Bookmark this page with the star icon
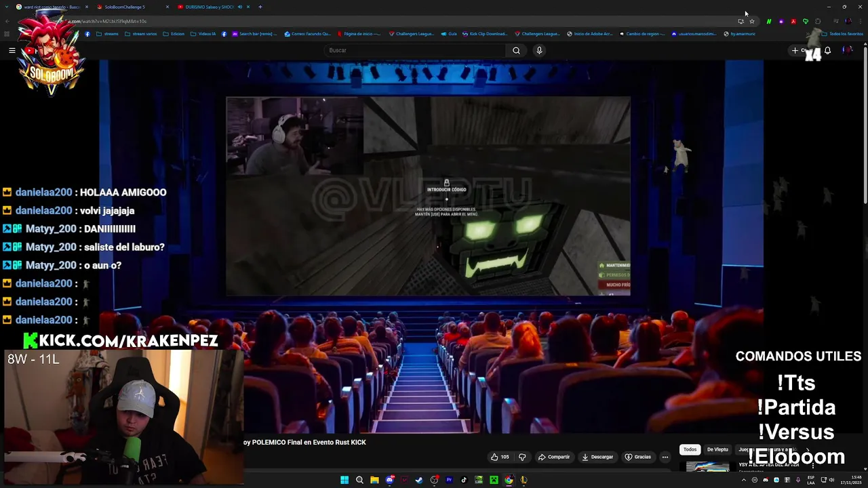868x488 pixels. point(751,21)
